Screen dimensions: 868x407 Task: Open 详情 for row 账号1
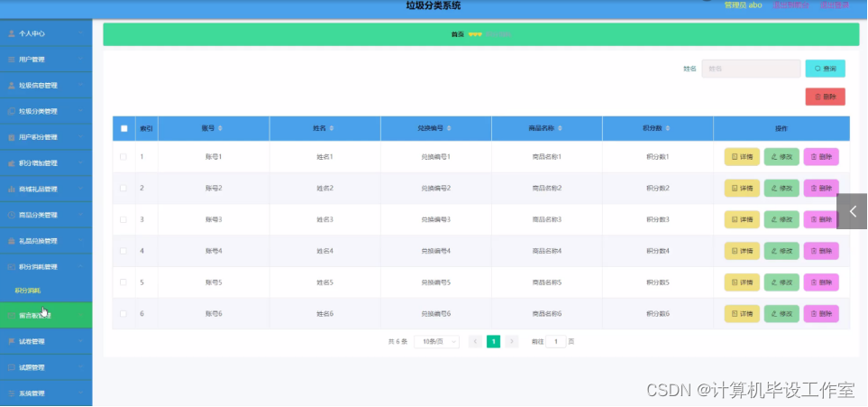(742, 157)
